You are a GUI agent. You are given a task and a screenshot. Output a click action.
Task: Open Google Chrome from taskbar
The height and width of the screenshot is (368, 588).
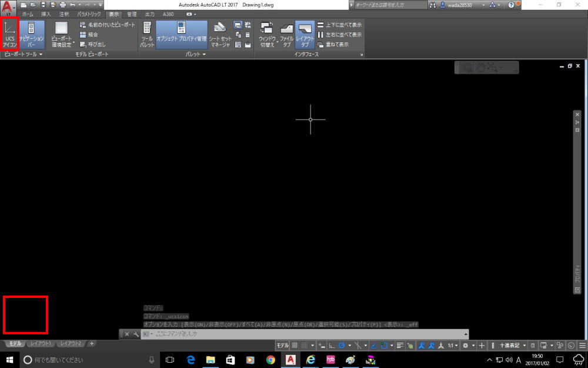[270, 360]
